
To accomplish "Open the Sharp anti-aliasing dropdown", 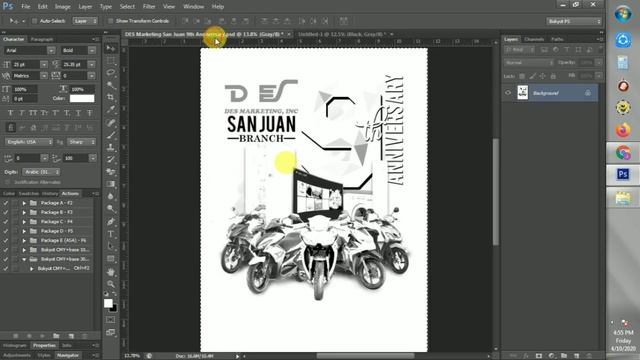I will [x=81, y=142].
